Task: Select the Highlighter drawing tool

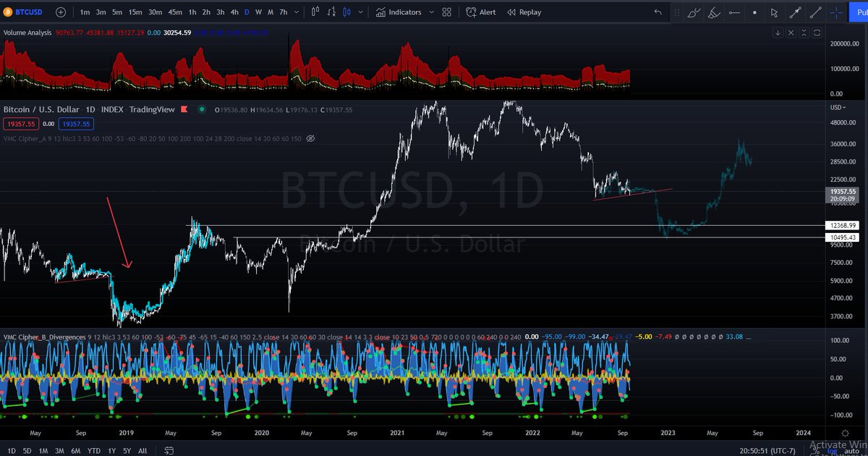Action: [x=714, y=12]
